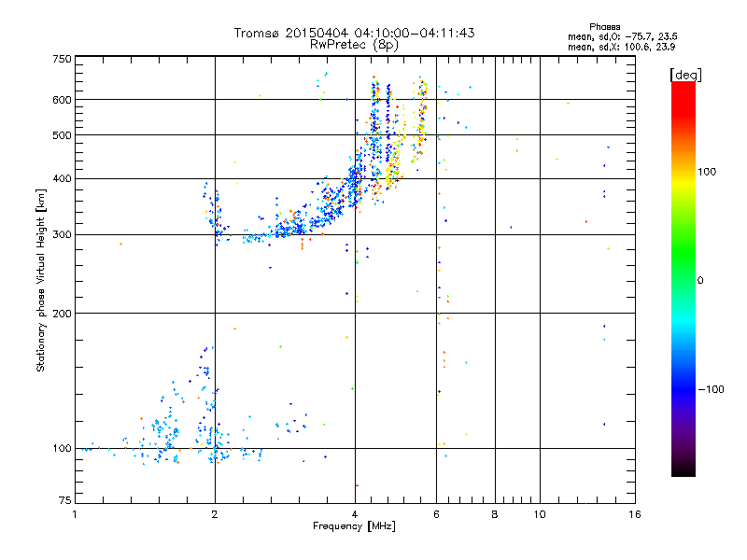Viewport: 747px width, 560px height.
Task: Click the "Frequency [MHz]" axis title
Action: click(x=354, y=526)
